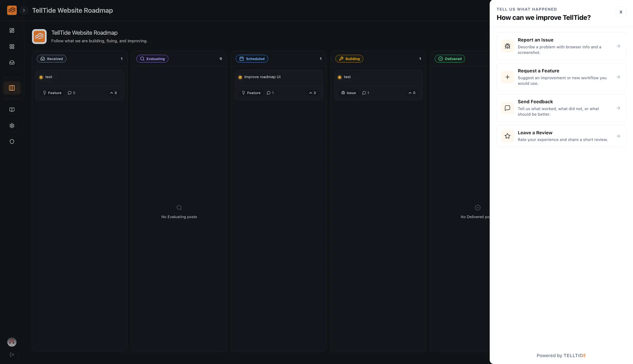Open the first grid dashboard sidebar icon

pos(12,30)
